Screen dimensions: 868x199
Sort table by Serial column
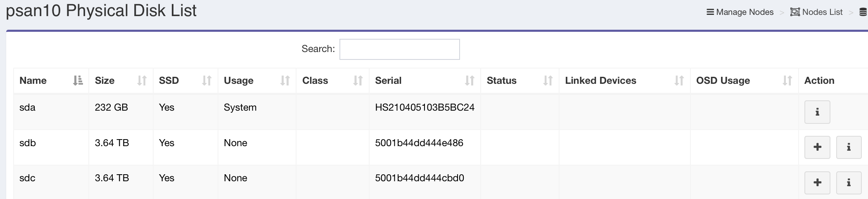pyautogui.click(x=470, y=81)
